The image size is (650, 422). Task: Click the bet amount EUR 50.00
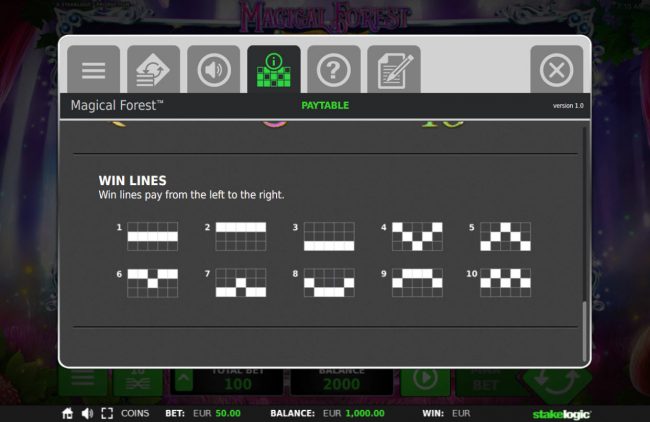(217, 413)
